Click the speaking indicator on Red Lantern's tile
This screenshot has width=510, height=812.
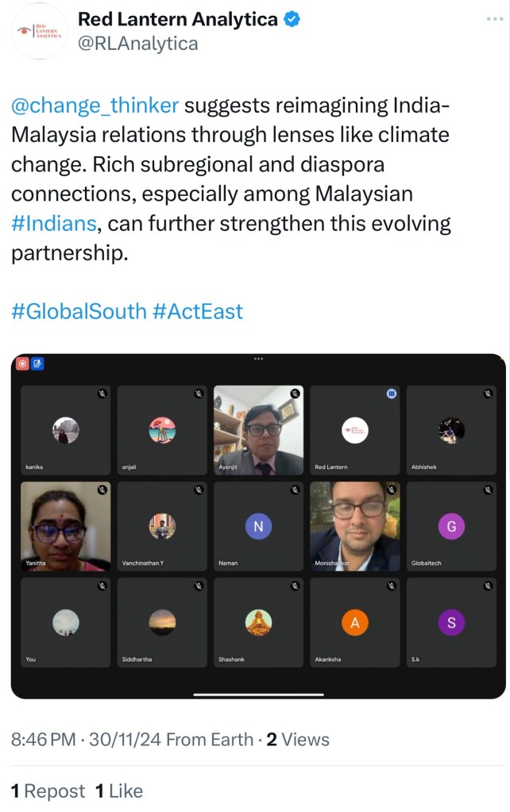click(391, 394)
